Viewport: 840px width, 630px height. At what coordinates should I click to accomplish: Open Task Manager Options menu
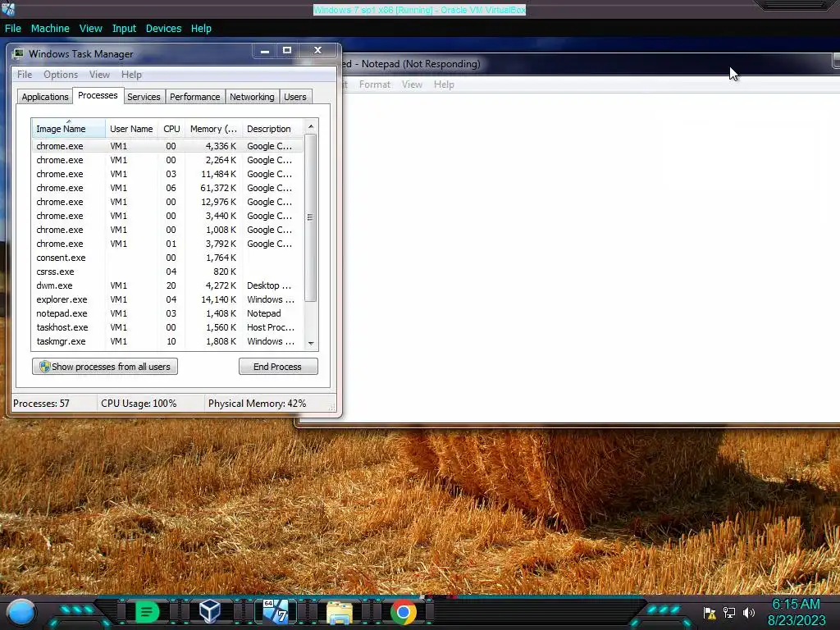point(61,75)
